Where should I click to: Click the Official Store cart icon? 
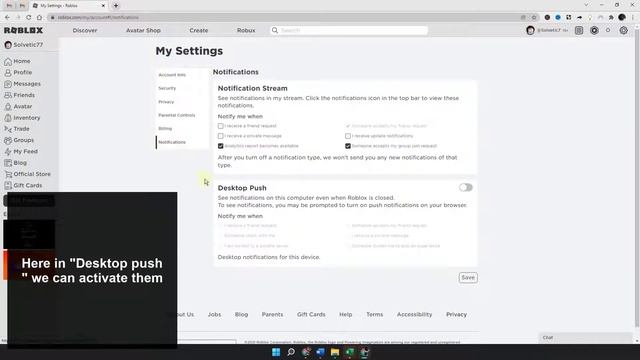point(8,174)
